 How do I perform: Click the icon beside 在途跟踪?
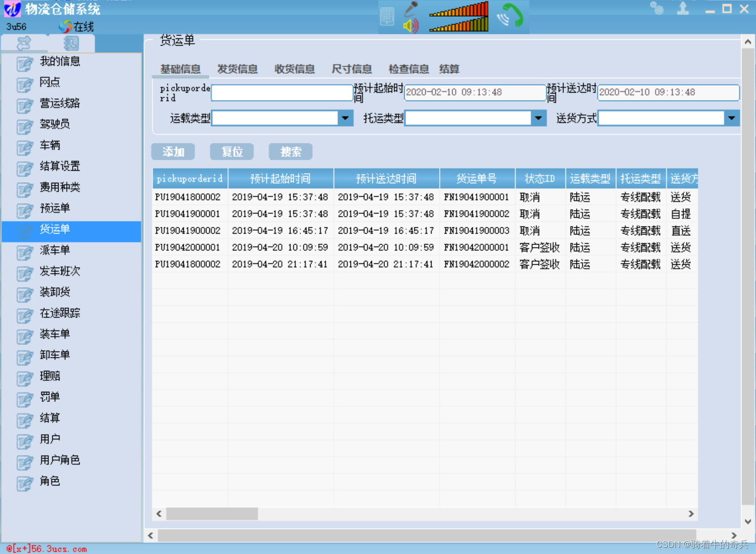pos(25,315)
